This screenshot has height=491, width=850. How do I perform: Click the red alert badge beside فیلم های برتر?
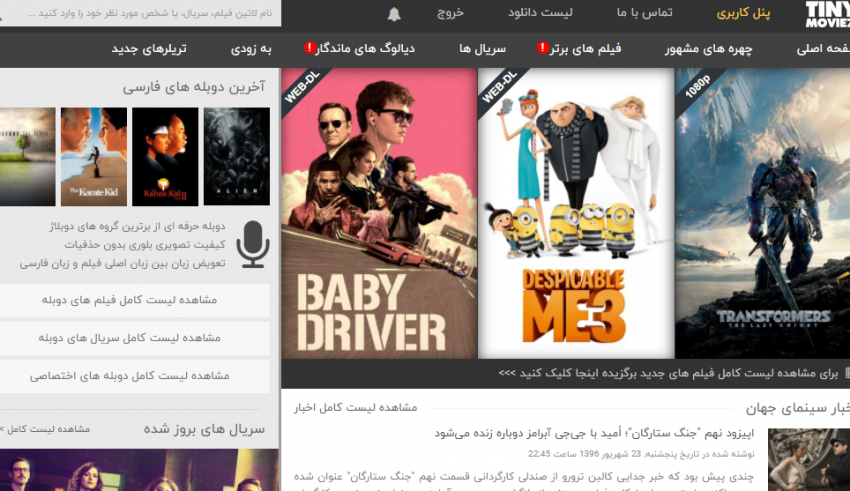[542, 48]
